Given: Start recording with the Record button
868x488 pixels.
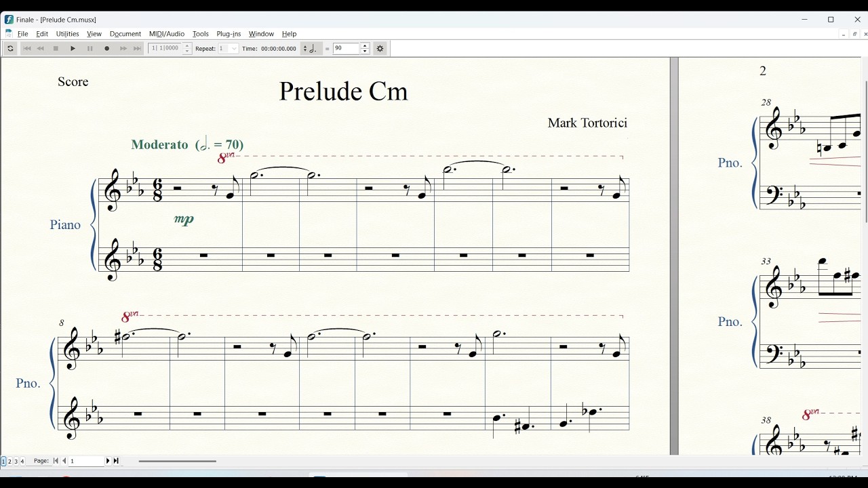Looking at the screenshot, I should pyautogui.click(x=107, y=49).
